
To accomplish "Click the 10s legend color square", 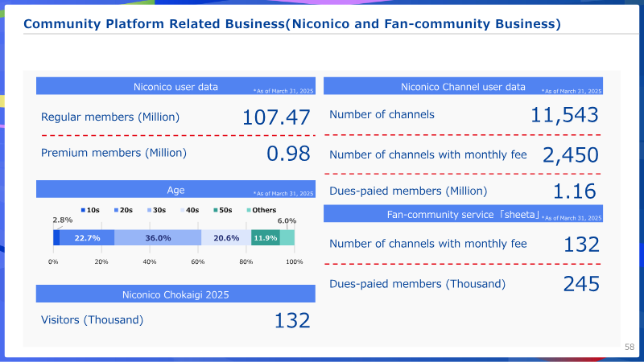I will 83,210.
